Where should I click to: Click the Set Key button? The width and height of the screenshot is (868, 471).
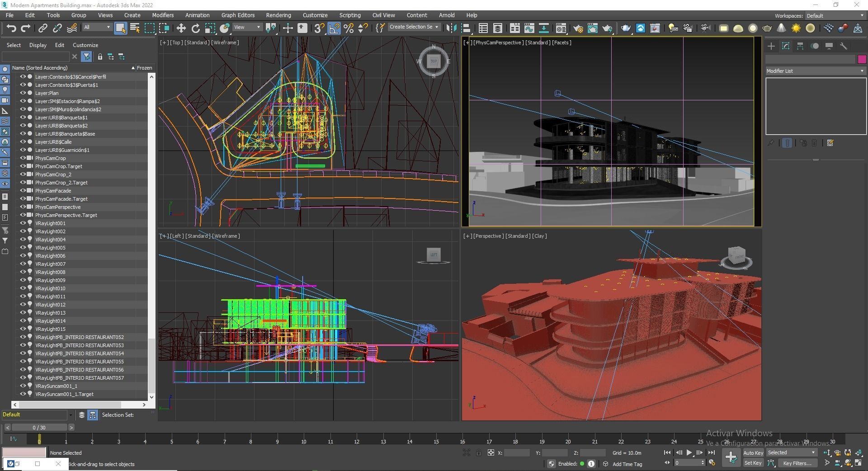(753, 463)
